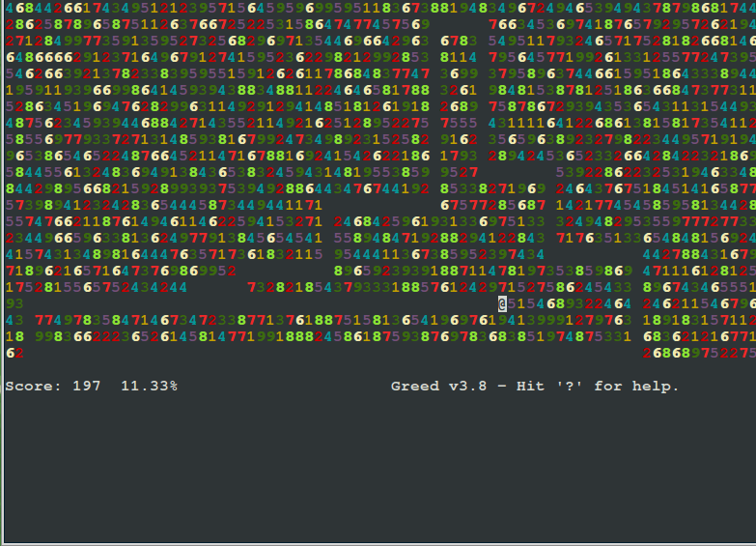The height and width of the screenshot is (546, 756).
Task: Click the isolated '93' at the left edge
Action: coord(14,303)
